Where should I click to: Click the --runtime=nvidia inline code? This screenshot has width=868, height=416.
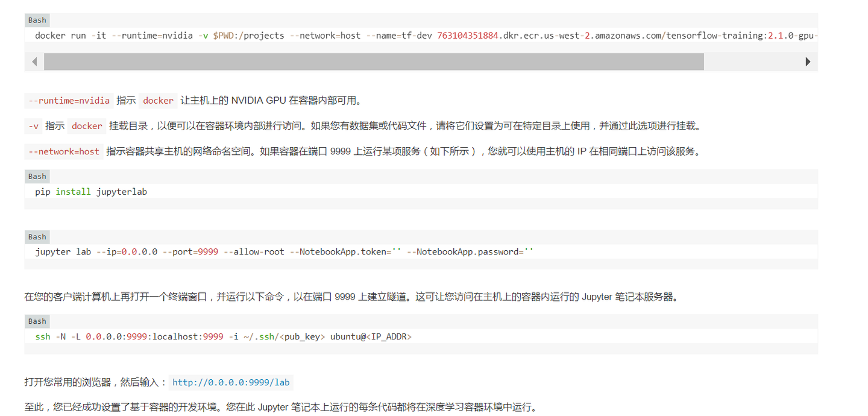(69, 101)
